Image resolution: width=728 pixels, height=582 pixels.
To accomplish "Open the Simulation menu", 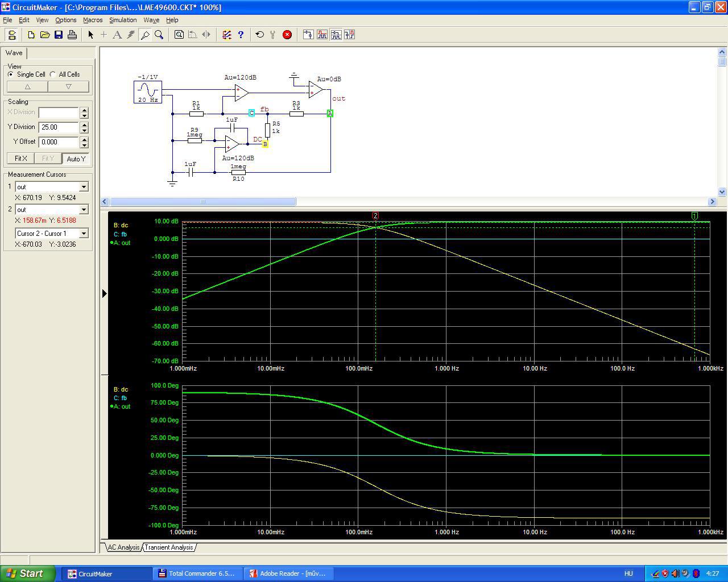I will click(x=123, y=20).
